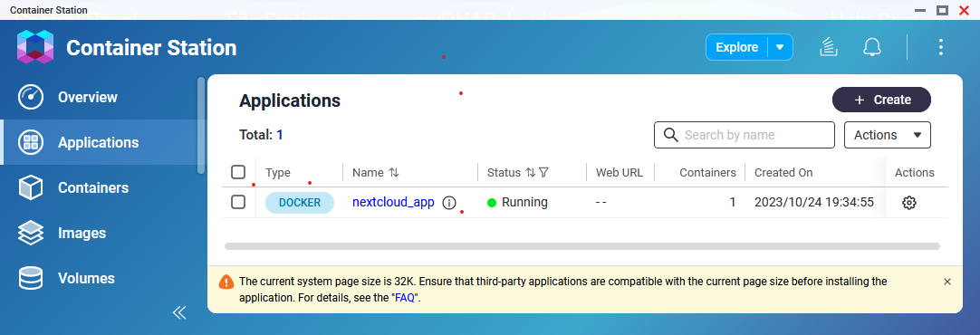Viewport: 980px width, 335px height.
Task: Click the search magnifier icon
Action: pyautogui.click(x=670, y=135)
